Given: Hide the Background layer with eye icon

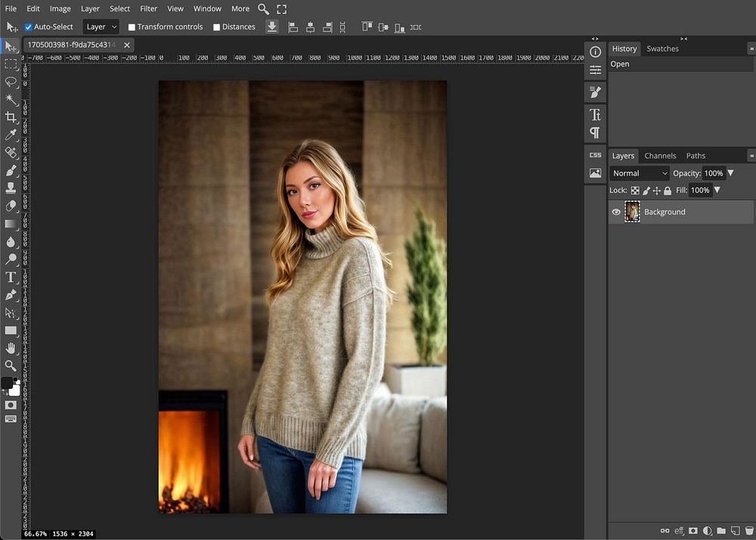Looking at the screenshot, I should point(616,213).
